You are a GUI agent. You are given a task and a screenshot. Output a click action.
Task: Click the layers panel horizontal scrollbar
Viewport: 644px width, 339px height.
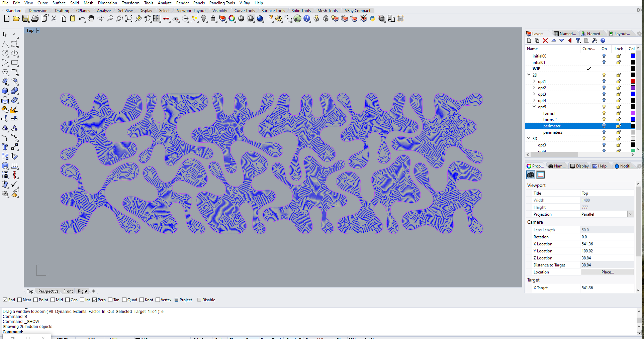554,155
